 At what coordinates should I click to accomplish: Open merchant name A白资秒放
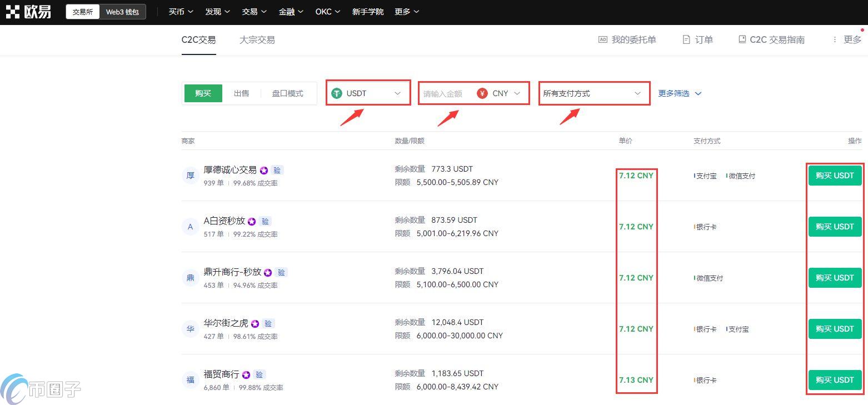225,221
